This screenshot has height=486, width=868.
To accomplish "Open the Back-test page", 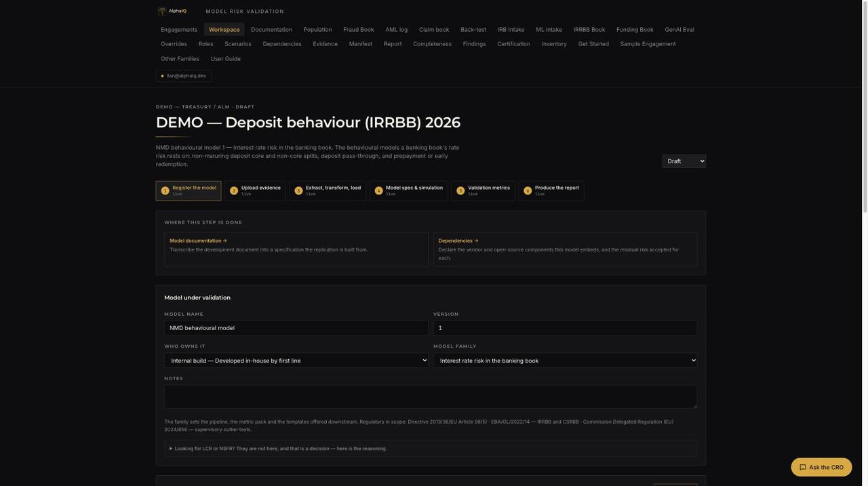I will click(473, 30).
